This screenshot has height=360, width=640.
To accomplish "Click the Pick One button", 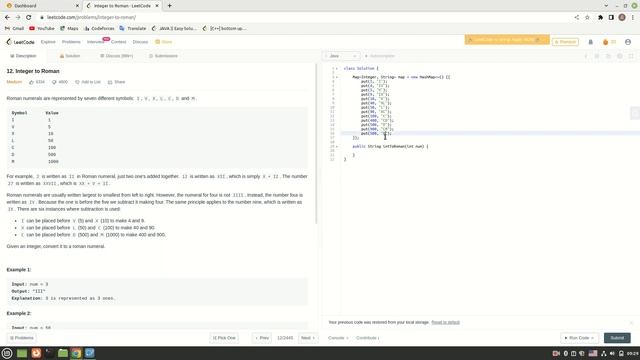I will pyautogui.click(x=224, y=338).
